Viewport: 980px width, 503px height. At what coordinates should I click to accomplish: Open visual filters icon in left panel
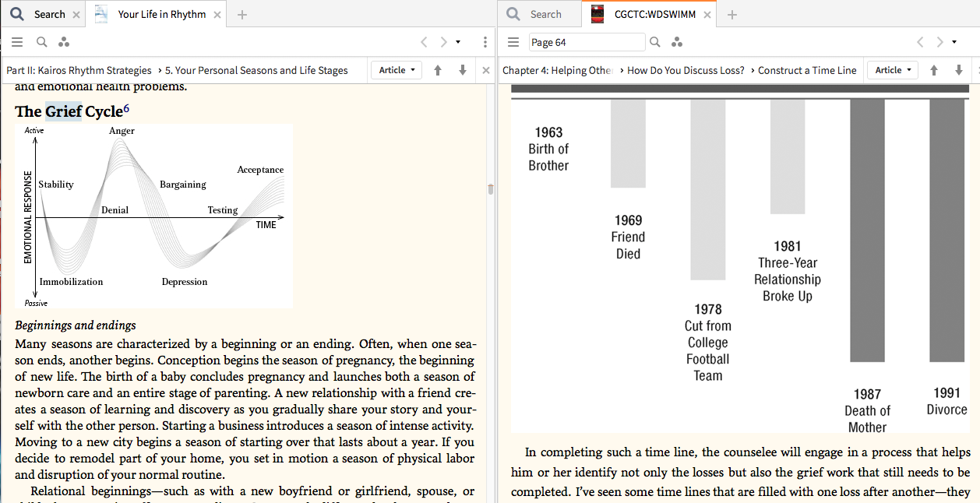click(x=64, y=42)
